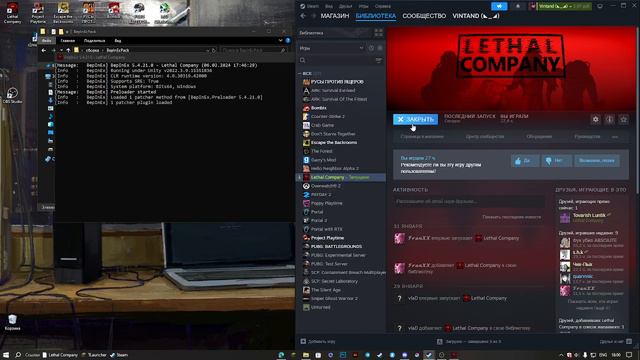This screenshot has height=360, width=640.
Task: Select ARK: Survival Evolved in the library list
Action: (333, 91)
